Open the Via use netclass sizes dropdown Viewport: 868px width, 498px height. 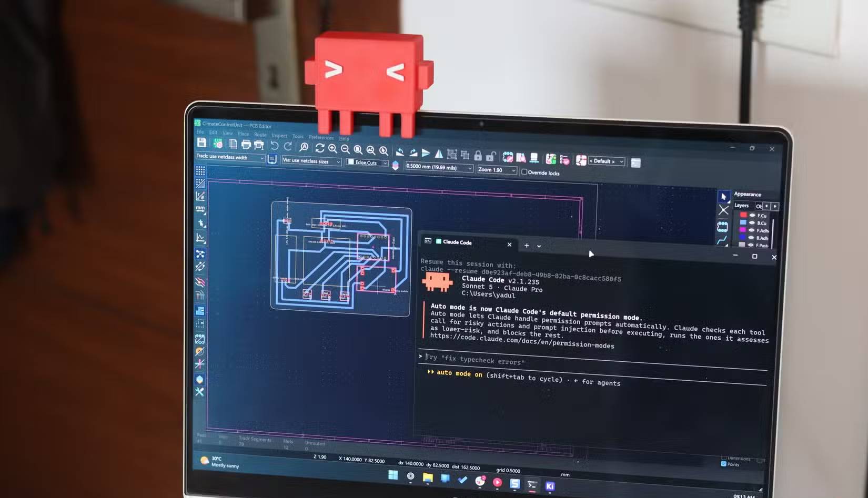click(311, 161)
